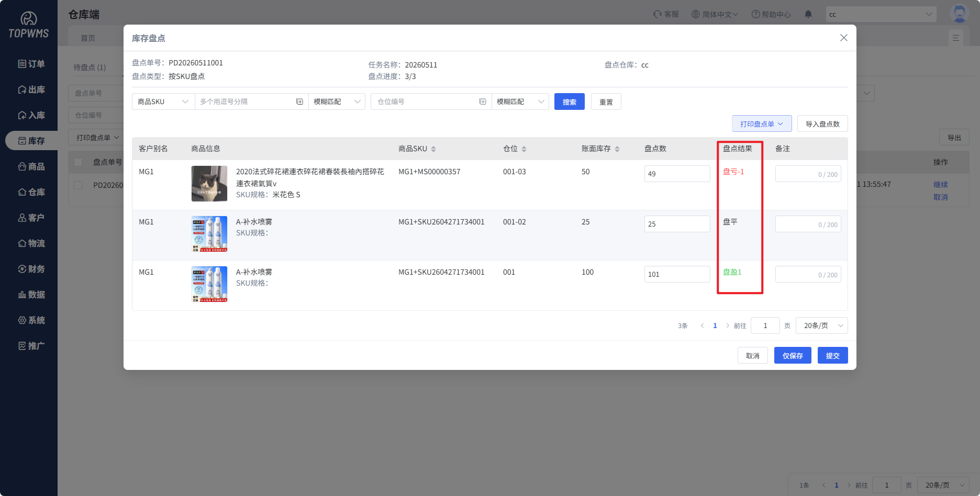The width and height of the screenshot is (980, 496).
Task: Click 备注 field for 001-03 row
Action: [x=808, y=174]
